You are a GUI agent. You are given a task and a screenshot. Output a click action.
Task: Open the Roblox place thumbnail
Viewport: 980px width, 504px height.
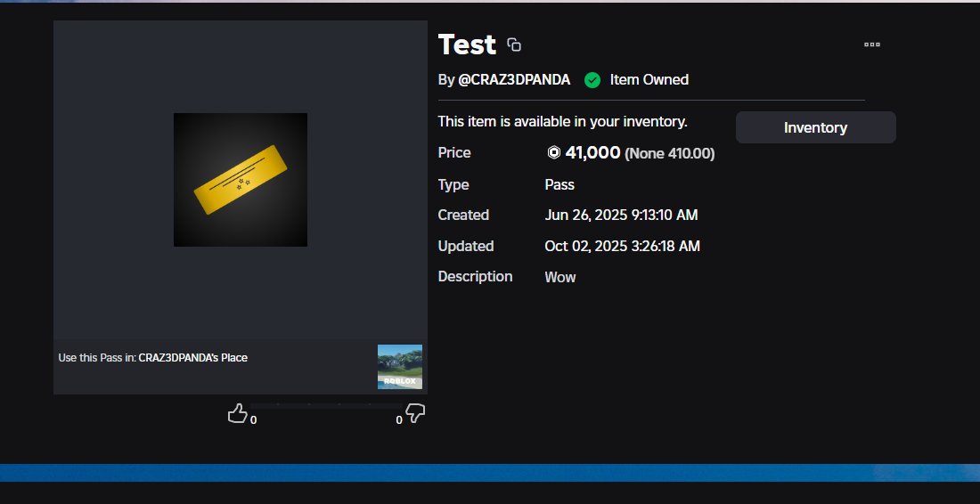pyautogui.click(x=400, y=367)
